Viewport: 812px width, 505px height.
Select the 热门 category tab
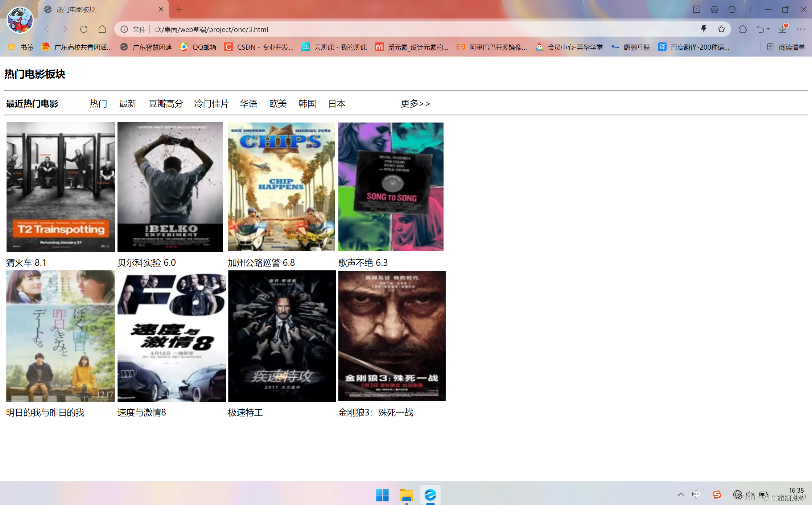(x=98, y=104)
